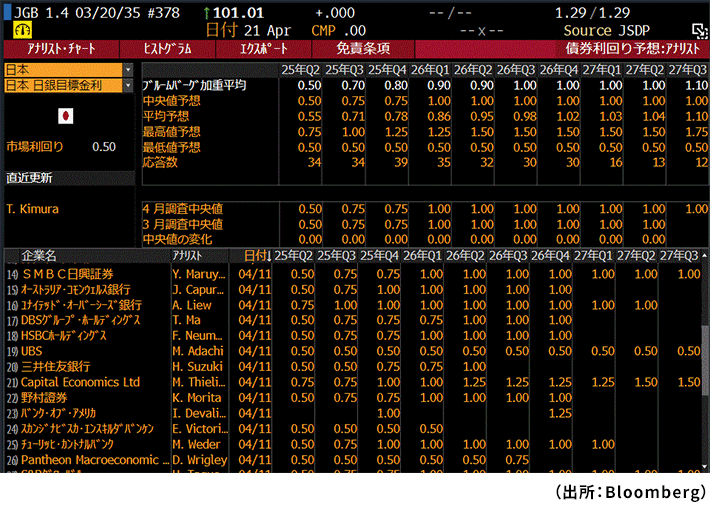Select row 24 スカンジナビスカ・エンスキルダ・バンケン

(352, 428)
